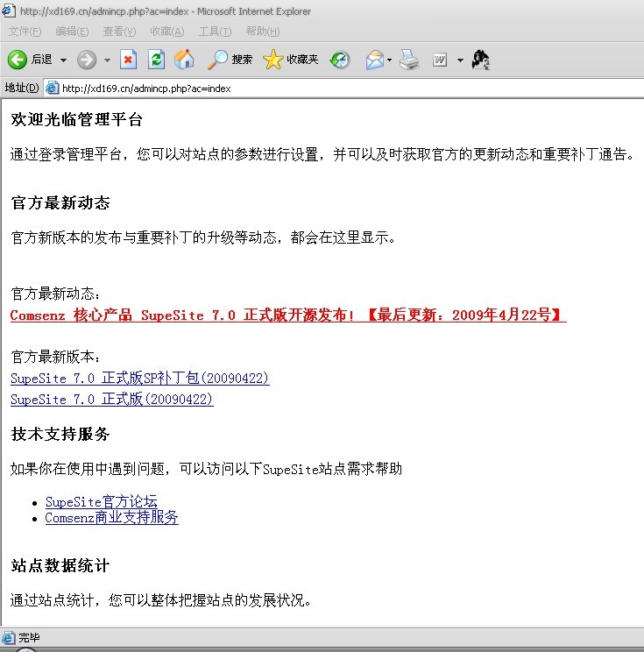The height and width of the screenshot is (652, 644).
Task: Open the red Comsenz SupeSite 7.0 announcement link
Action: click(288, 315)
